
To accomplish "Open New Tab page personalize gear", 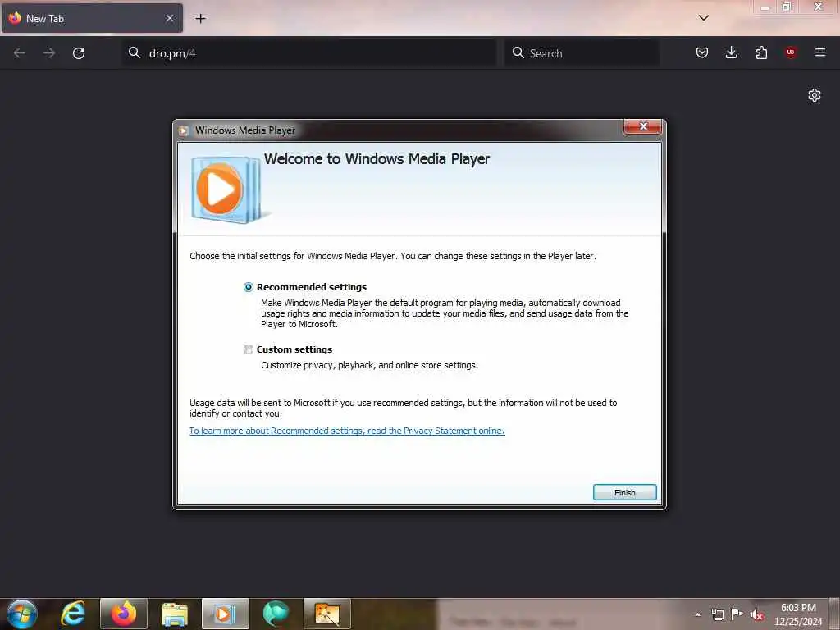I will tap(815, 95).
